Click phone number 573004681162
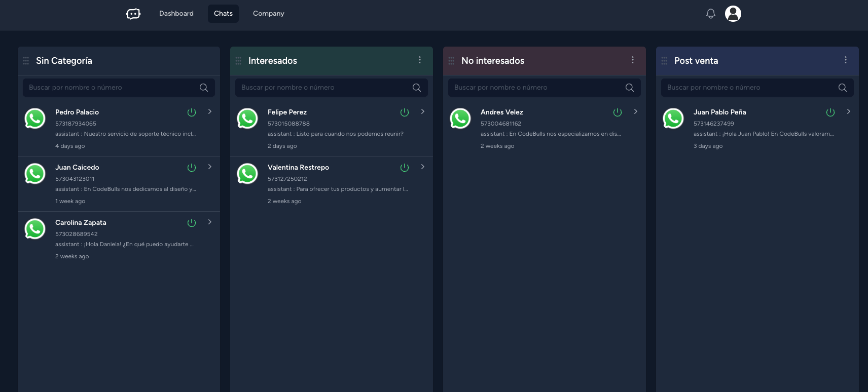 (500, 124)
